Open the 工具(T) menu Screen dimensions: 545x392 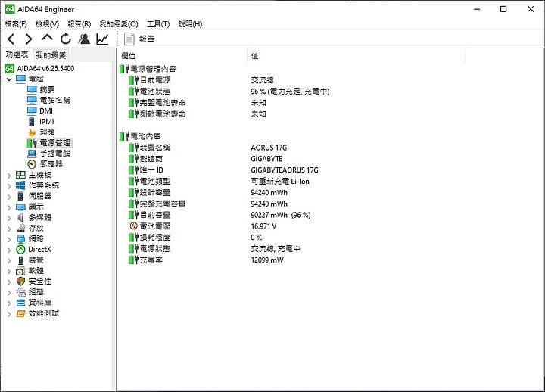[x=158, y=24]
